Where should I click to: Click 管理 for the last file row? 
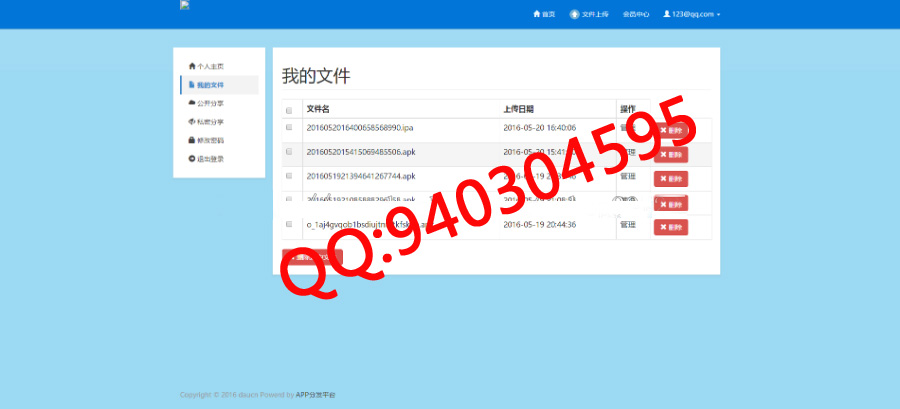[628, 225]
